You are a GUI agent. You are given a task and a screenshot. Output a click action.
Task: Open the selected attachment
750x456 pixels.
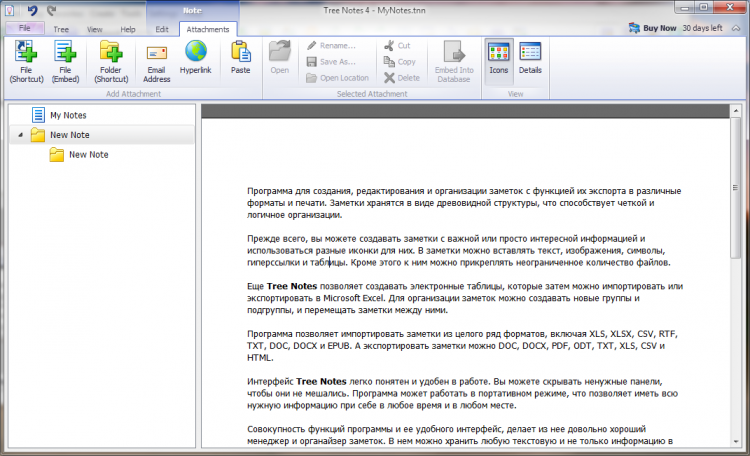click(x=280, y=57)
